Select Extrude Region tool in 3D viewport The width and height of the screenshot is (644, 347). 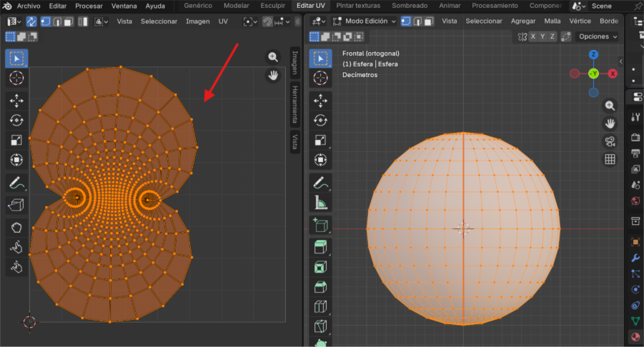point(321,247)
